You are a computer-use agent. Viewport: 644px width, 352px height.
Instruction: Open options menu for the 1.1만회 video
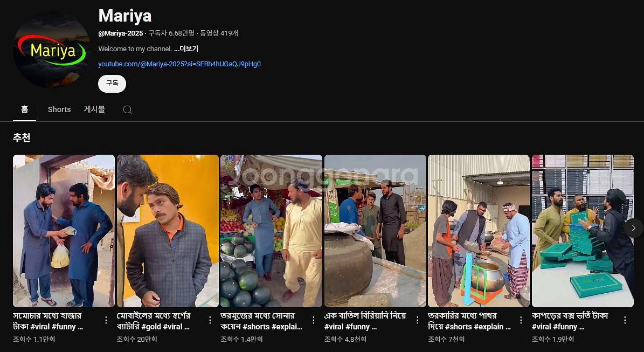pyautogui.click(x=106, y=320)
